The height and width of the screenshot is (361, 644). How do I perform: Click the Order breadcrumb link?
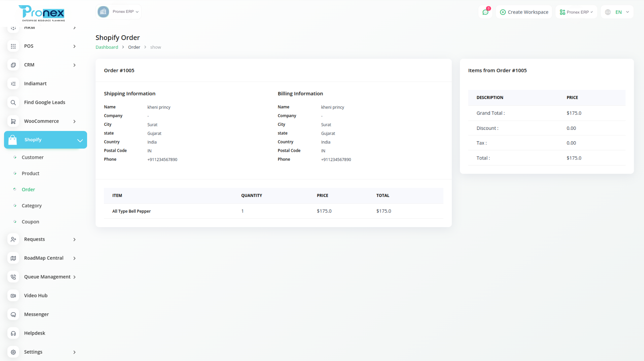click(x=134, y=47)
